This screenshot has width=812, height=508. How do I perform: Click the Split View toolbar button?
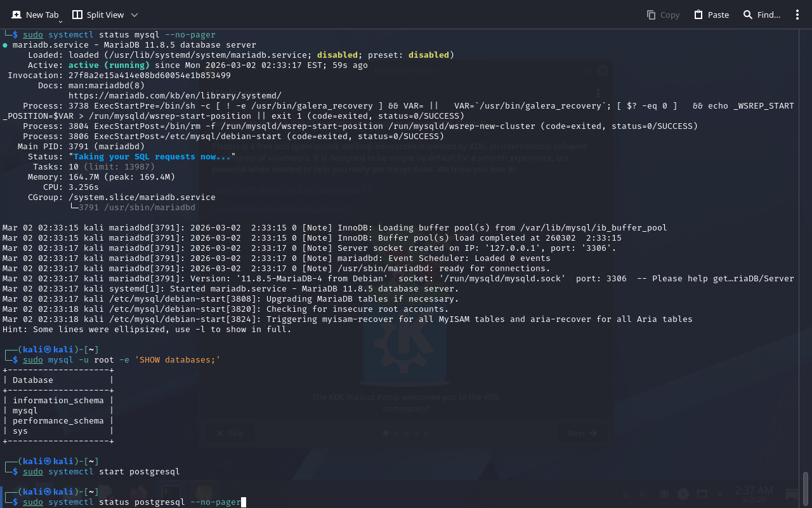(98, 15)
